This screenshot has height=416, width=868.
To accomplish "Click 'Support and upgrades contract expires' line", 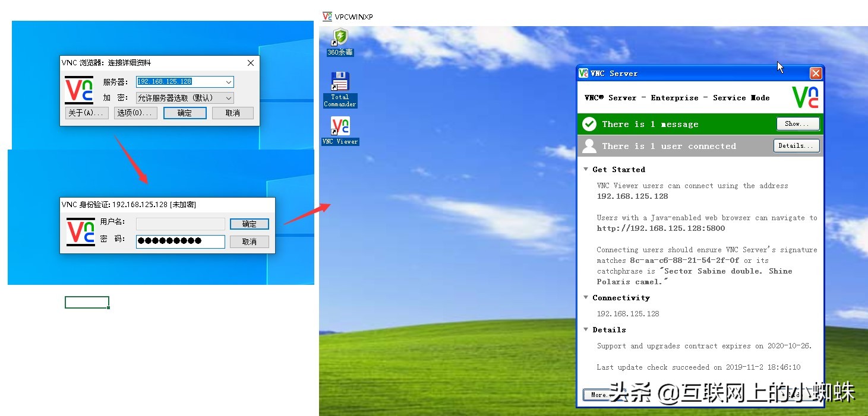I will pos(704,346).
